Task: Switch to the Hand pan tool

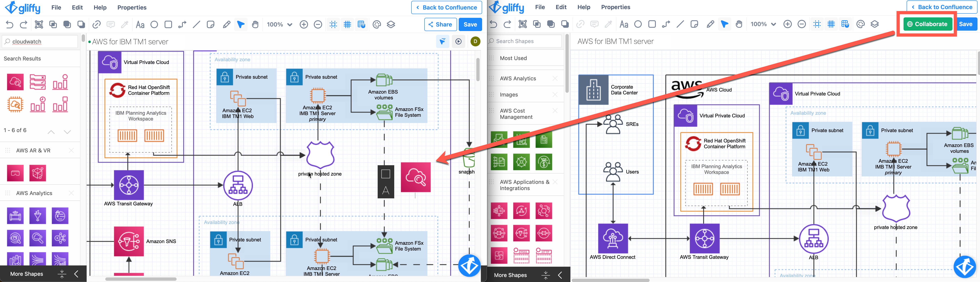Action: tap(255, 24)
